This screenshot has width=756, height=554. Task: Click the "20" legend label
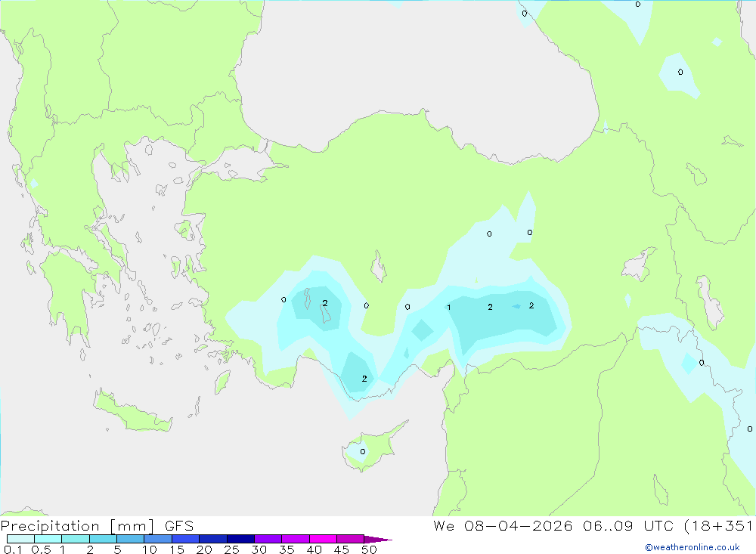[x=204, y=549]
